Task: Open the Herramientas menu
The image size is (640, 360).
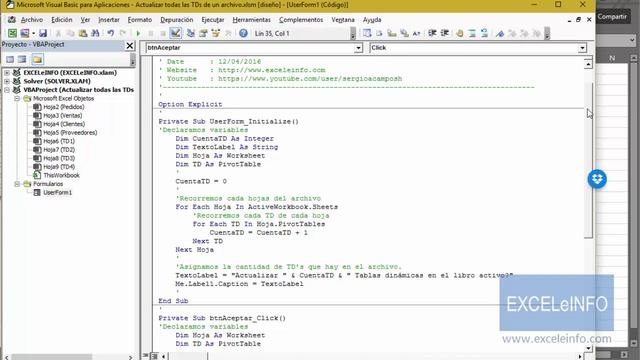Action: [251, 20]
